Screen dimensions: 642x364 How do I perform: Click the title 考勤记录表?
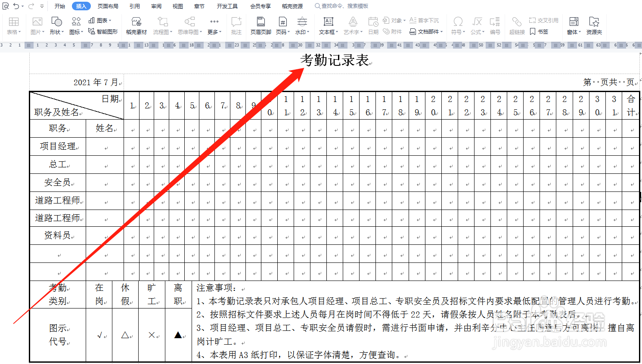coord(335,60)
